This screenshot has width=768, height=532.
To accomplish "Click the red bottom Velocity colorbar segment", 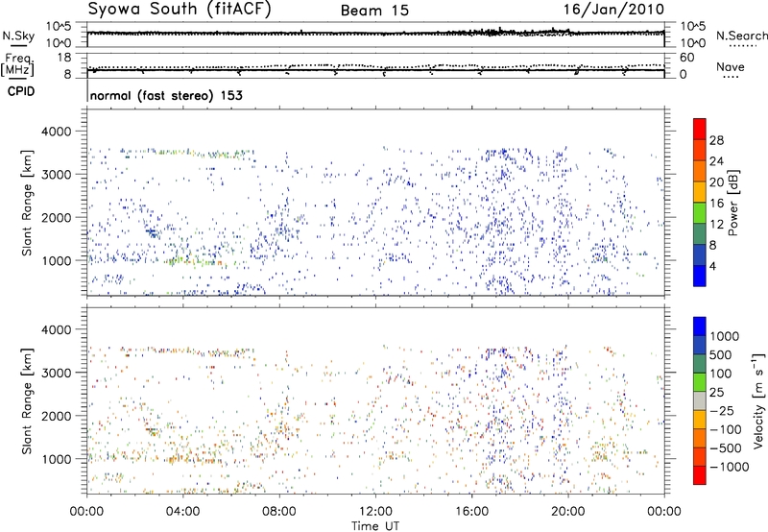I will [x=700, y=475].
